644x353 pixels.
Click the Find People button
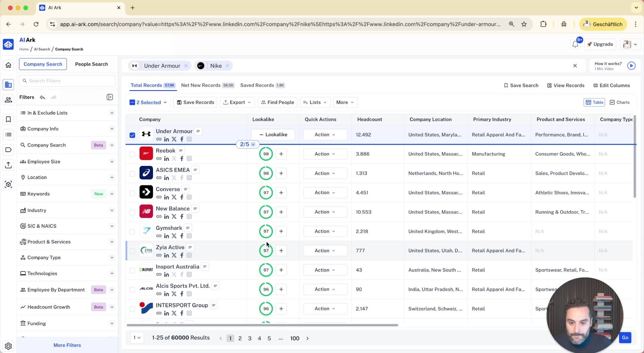pos(277,102)
